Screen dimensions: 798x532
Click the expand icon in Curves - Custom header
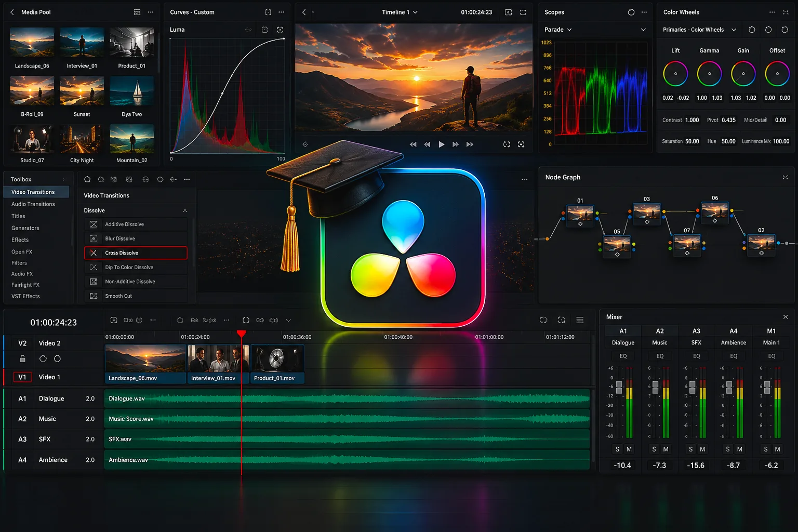268,12
